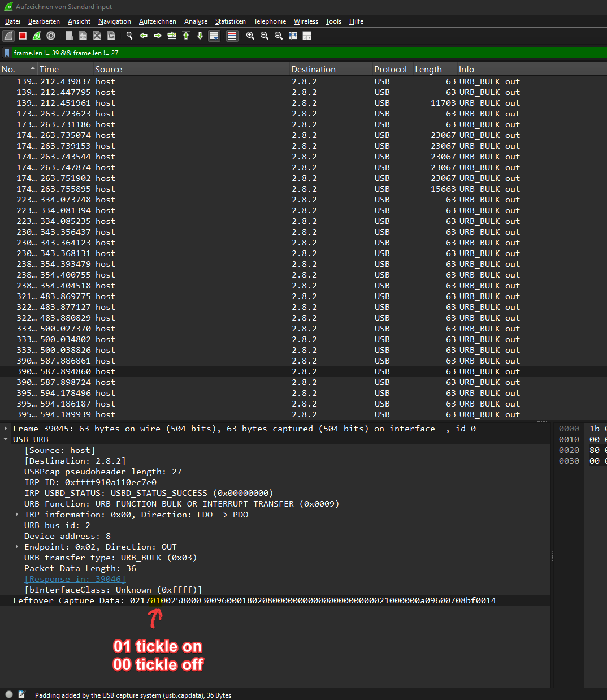Collapse the USB URB section
The width and height of the screenshot is (607, 700).
6,439
